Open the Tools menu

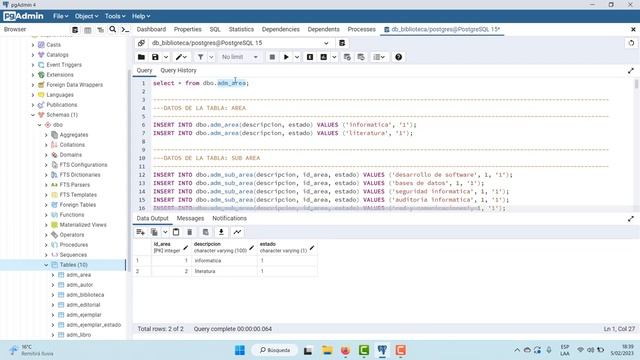(x=115, y=16)
